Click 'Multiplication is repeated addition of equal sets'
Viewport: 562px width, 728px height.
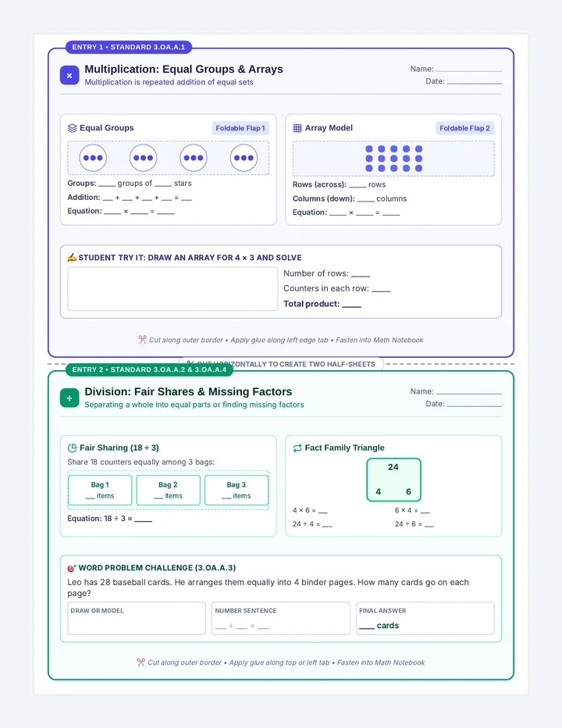(x=169, y=82)
